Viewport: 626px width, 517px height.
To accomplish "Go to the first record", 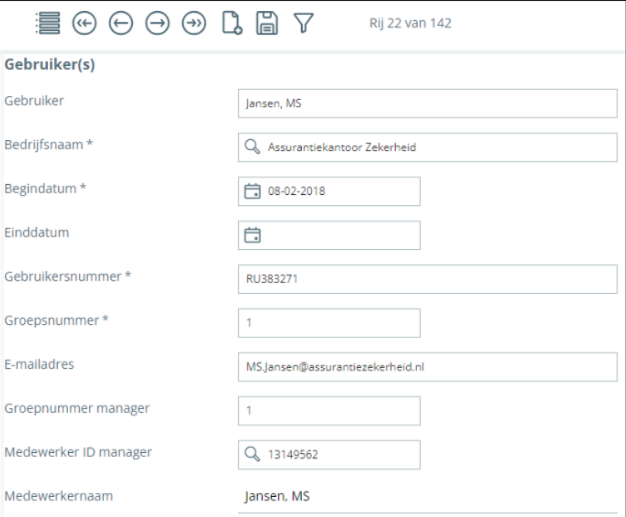I will 84,23.
